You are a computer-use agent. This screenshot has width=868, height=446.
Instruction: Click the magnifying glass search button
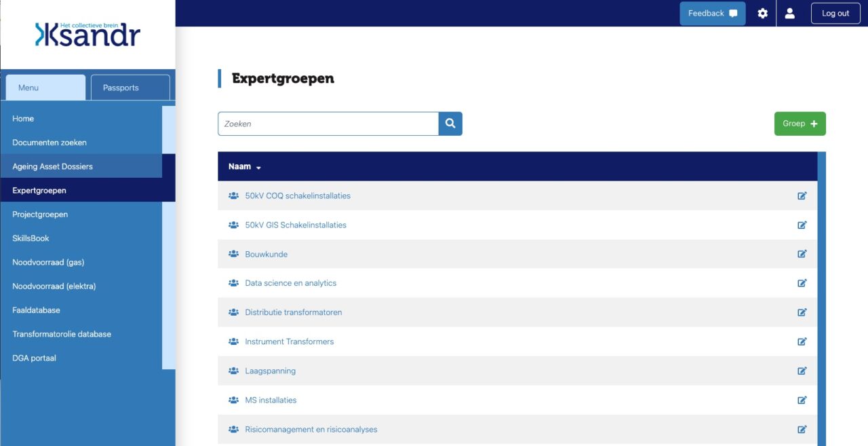tap(450, 124)
